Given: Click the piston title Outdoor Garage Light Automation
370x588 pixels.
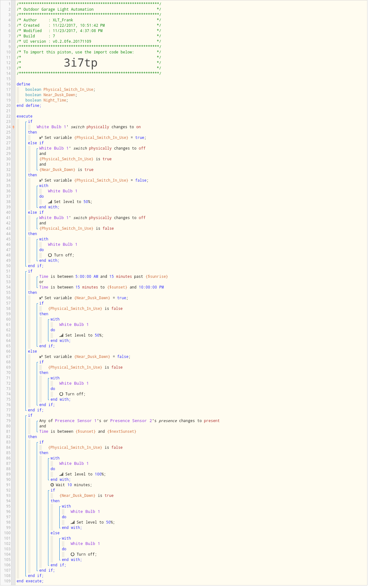Looking at the screenshot, I should pyautogui.click(x=58, y=9).
